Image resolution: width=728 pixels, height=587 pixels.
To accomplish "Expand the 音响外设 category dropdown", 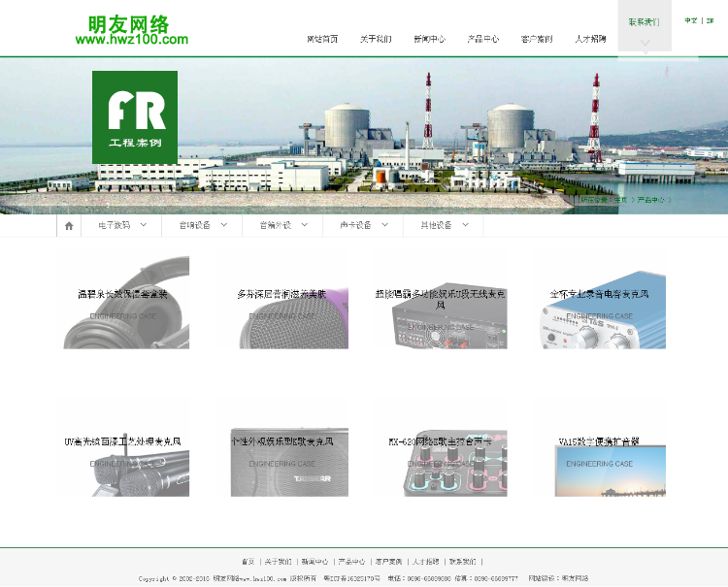I will tap(282, 225).
